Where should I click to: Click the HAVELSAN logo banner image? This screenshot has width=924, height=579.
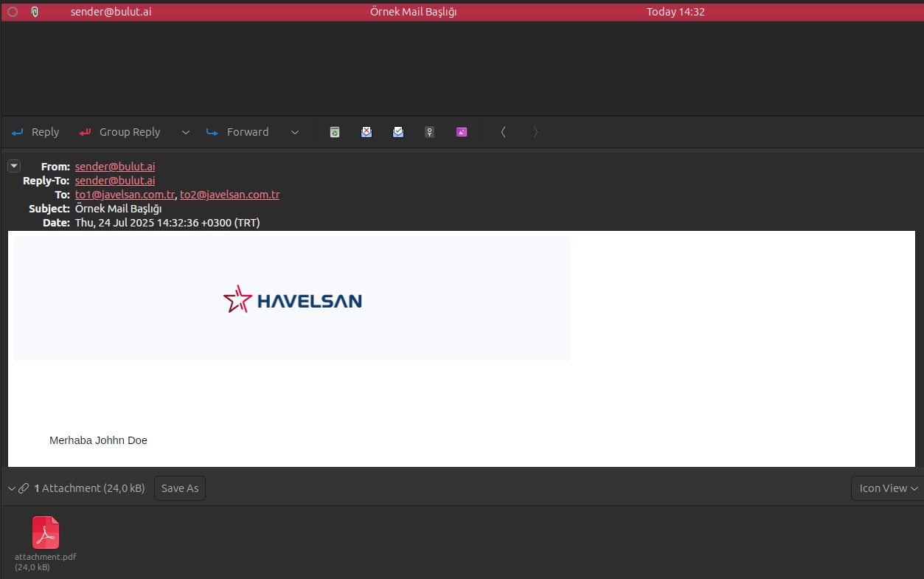click(x=292, y=299)
